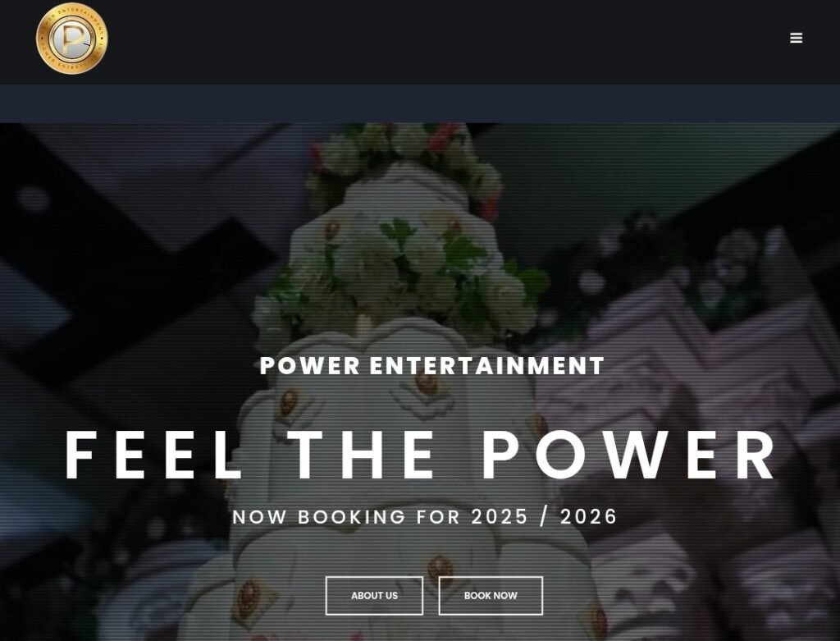840x641 pixels.
Task: Click the year 2025 in the tagline
Action: coord(500,517)
